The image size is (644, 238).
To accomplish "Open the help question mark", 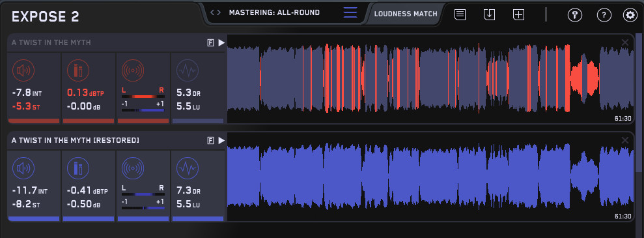I will pyautogui.click(x=604, y=15).
